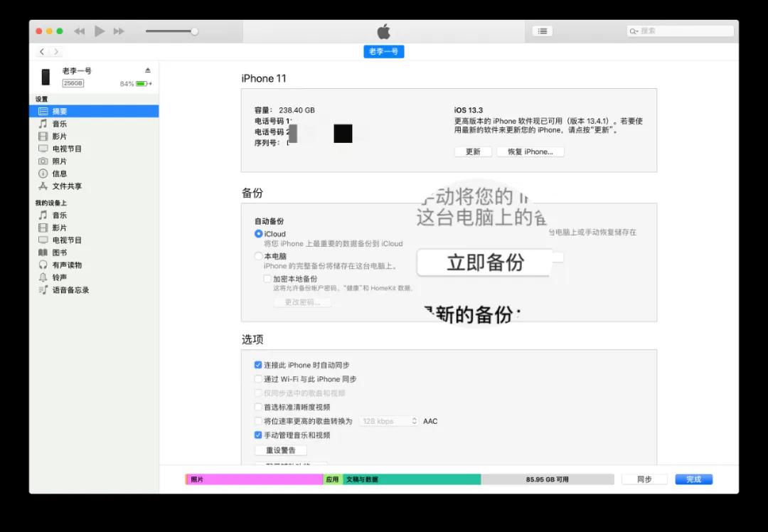Image resolution: width=768 pixels, height=532 pixels.
Task: Select the iCloud automatic backup option
Action: click(258, 233)
